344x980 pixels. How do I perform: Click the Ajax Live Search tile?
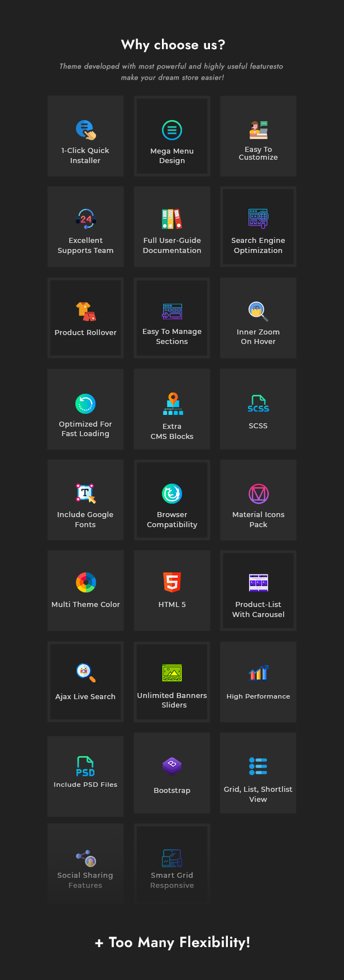pos(85,682)
